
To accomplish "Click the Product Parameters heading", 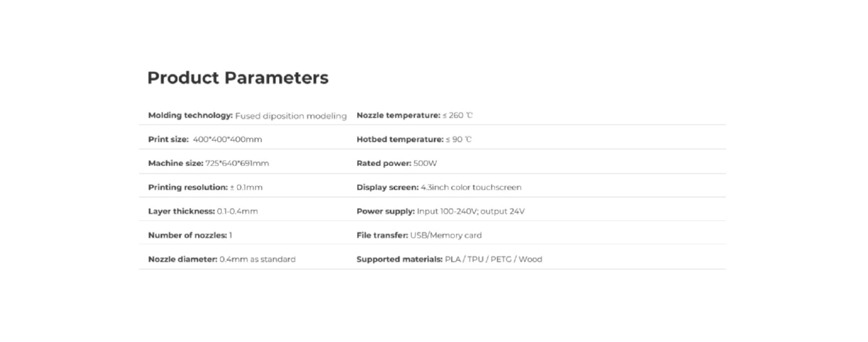I will [238, 78].
